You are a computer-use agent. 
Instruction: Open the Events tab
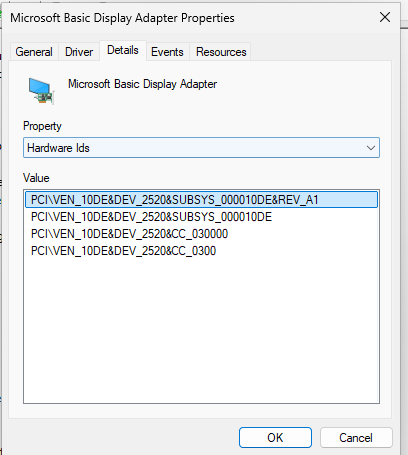(167, 52)
